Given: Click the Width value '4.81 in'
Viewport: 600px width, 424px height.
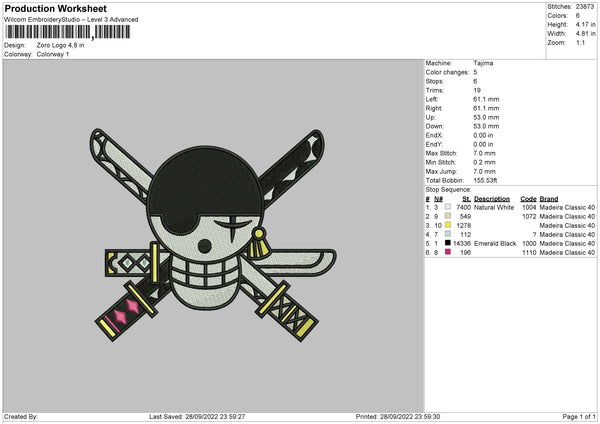Looking at the screenshot, I should pos(585,34).
